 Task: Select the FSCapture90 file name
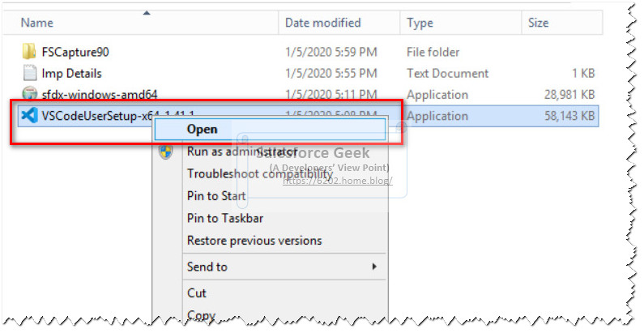(x=75, y=52)
